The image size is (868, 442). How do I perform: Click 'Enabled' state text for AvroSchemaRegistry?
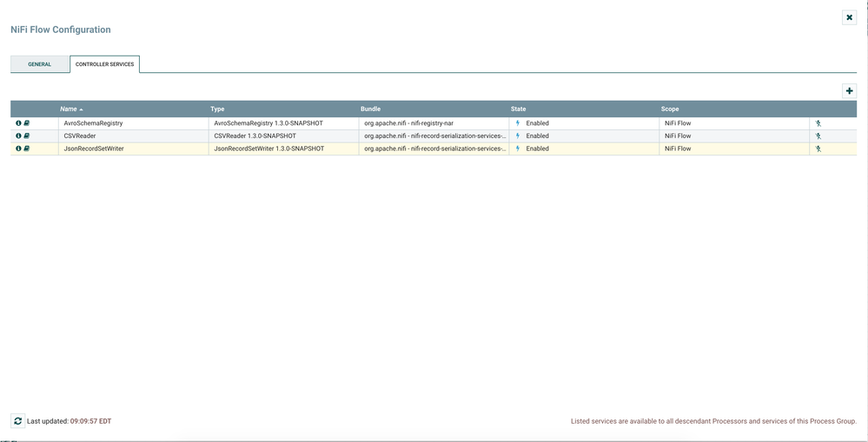point(537,122)
